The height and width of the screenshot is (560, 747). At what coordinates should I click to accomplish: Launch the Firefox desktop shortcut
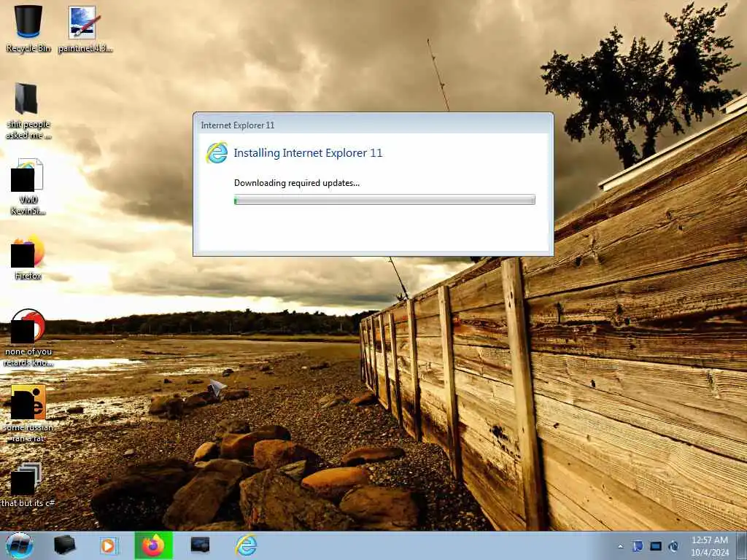(28, 257)
